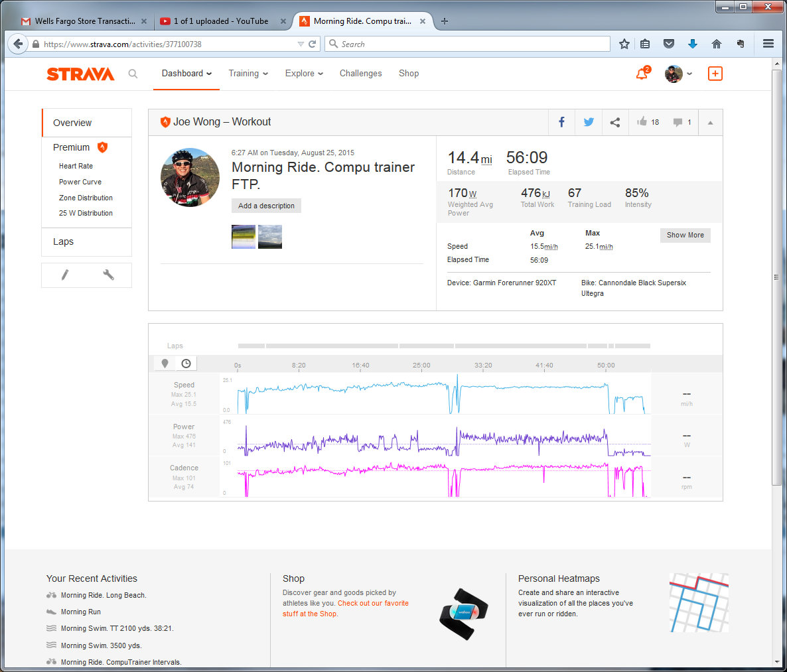Open notifications bell icon
This screenshot has height=672, width=787.
(x=642, y=74)
